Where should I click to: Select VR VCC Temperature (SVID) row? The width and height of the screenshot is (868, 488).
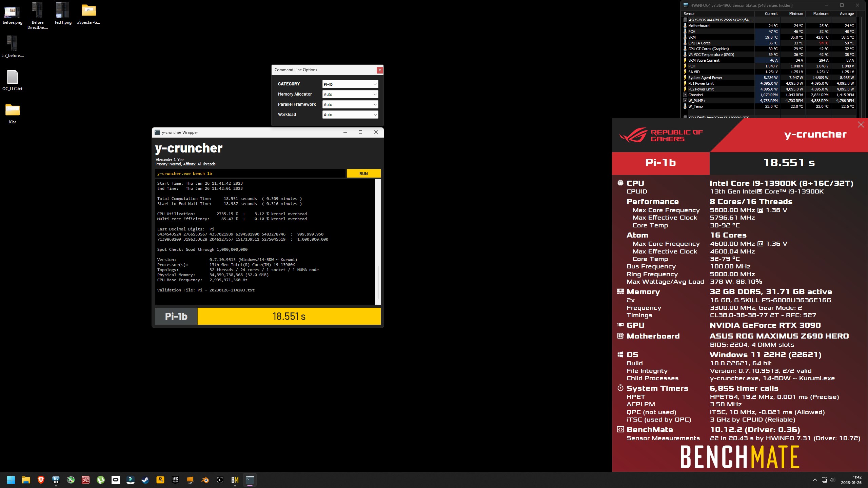coord(769,55)
